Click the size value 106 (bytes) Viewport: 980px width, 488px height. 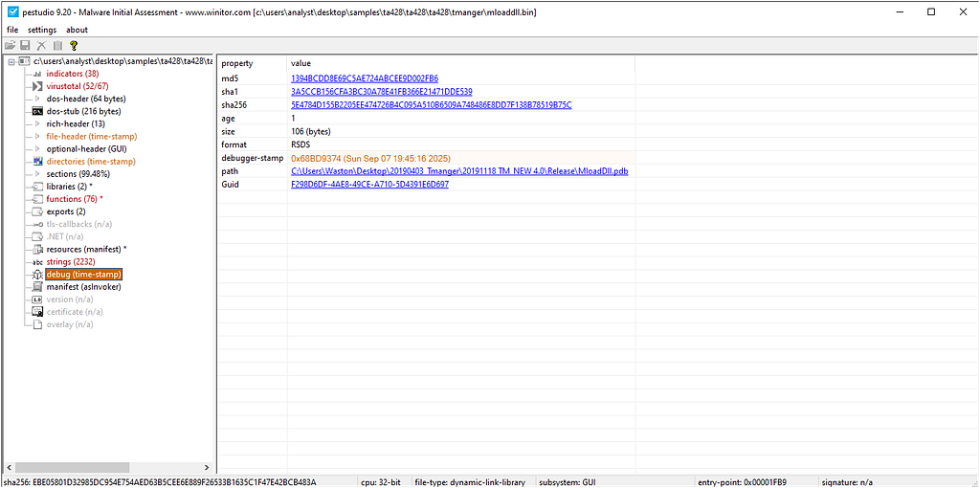click(x=311, y=132)
